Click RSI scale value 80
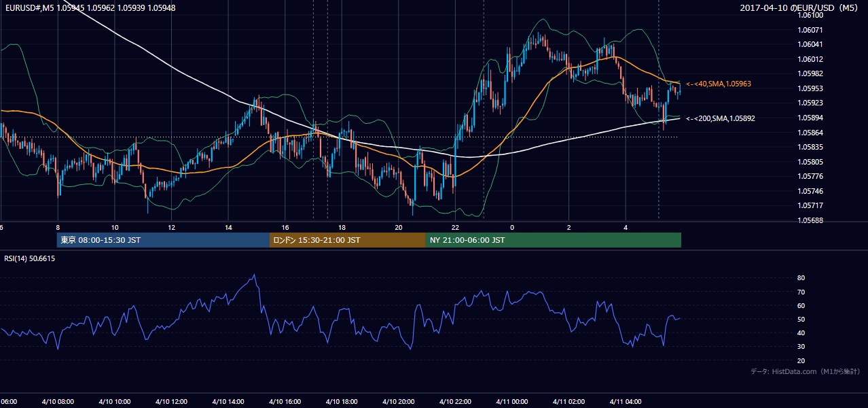The height and width of the screenshot is (408, 868). pyautogui.click(x=801, y=278)
